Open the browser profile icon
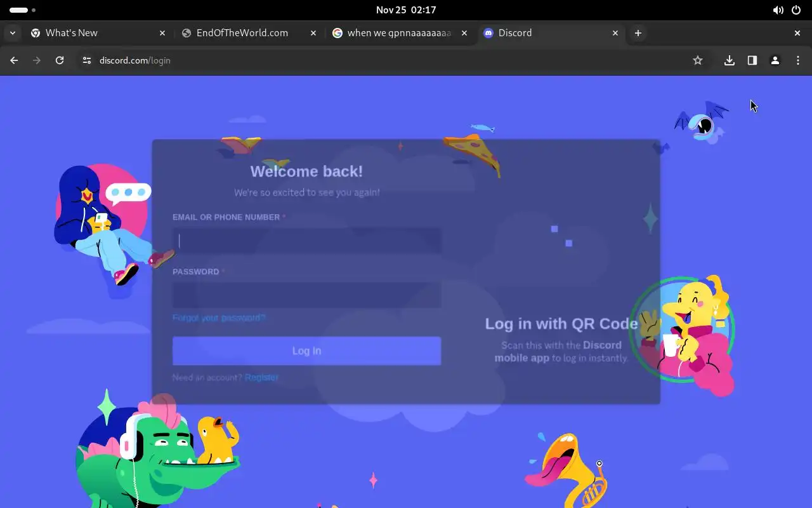Screen dimensions: 812x508 point(775,60)
